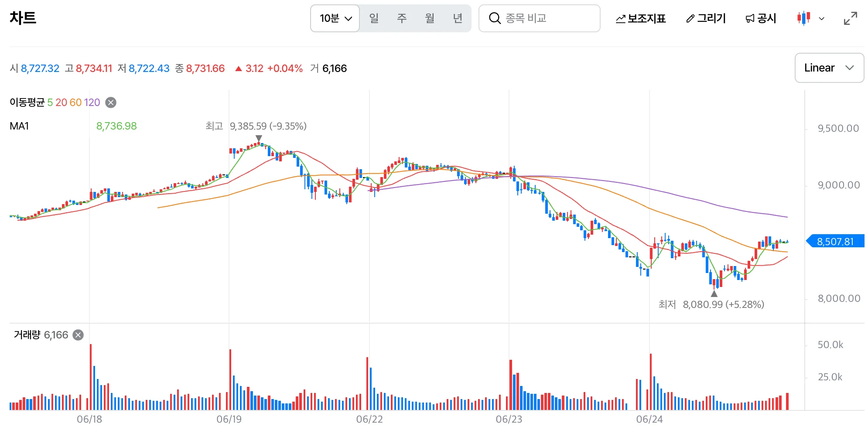Click the 차트 heading
The height and width of the screenshot is (437, 868).
[23, 18]
